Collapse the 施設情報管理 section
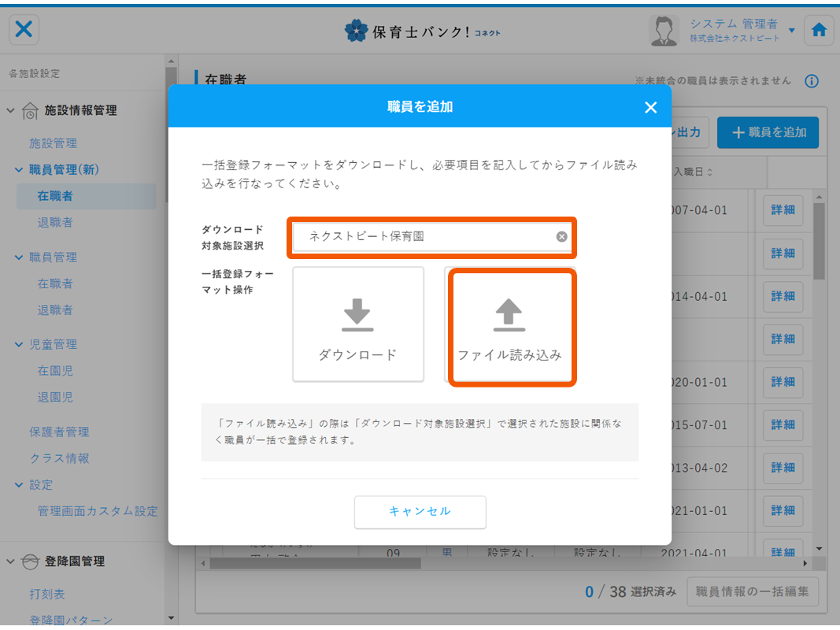This screenshot has width=840, height=630. click(11, 111)
